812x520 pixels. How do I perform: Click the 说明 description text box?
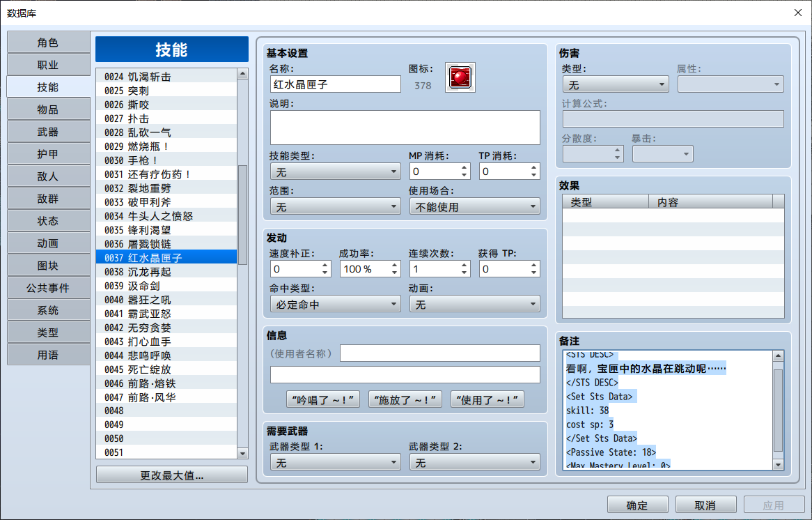coord(405,128)
